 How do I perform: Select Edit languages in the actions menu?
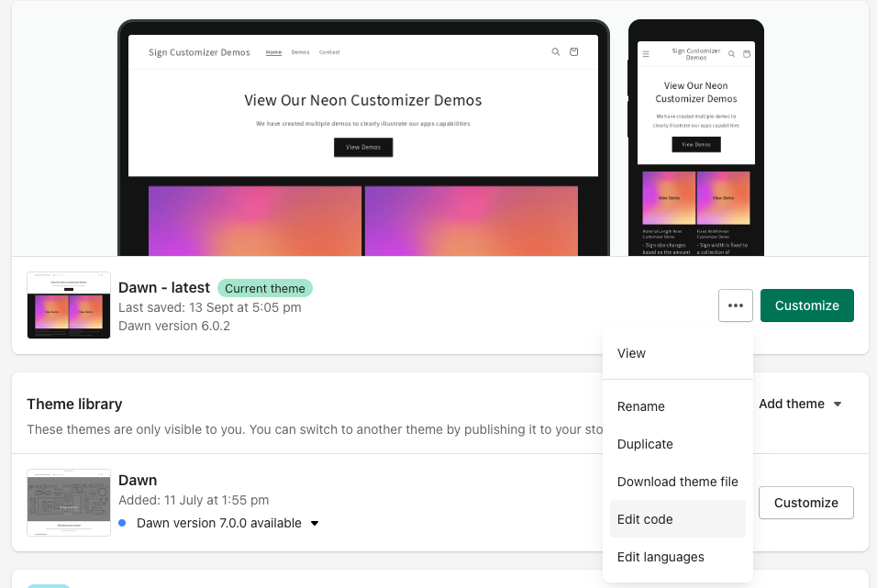(x=661, y=557)
